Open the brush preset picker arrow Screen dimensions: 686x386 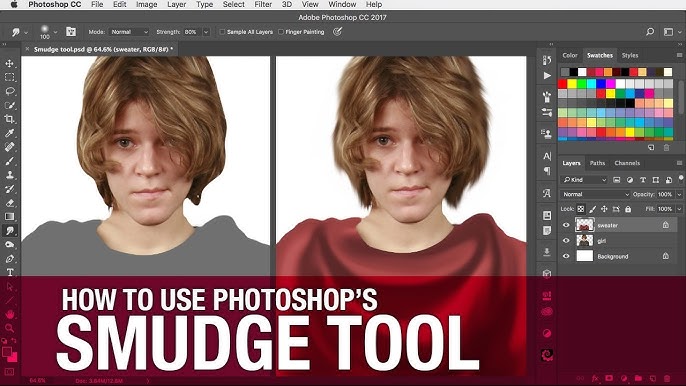tap(55, 32)
